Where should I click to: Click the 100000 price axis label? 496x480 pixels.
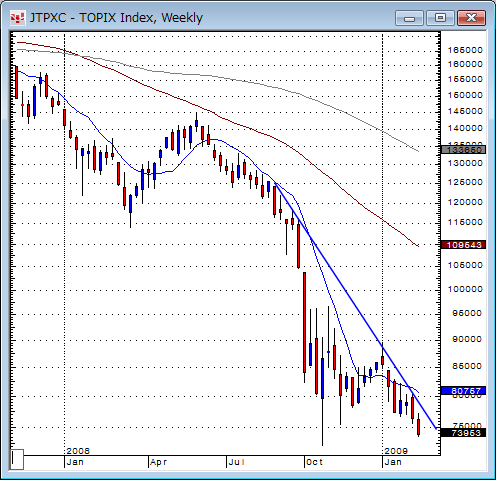pos(465,289)
